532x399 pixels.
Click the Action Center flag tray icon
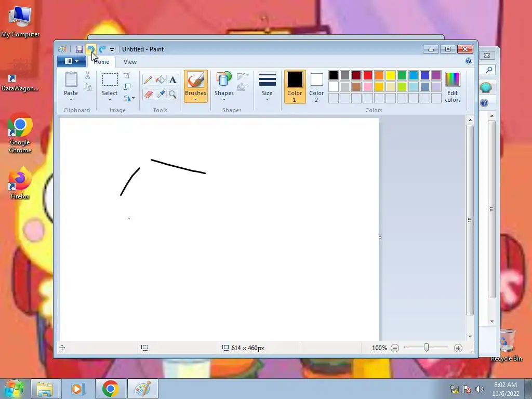[x=467, y=389]
